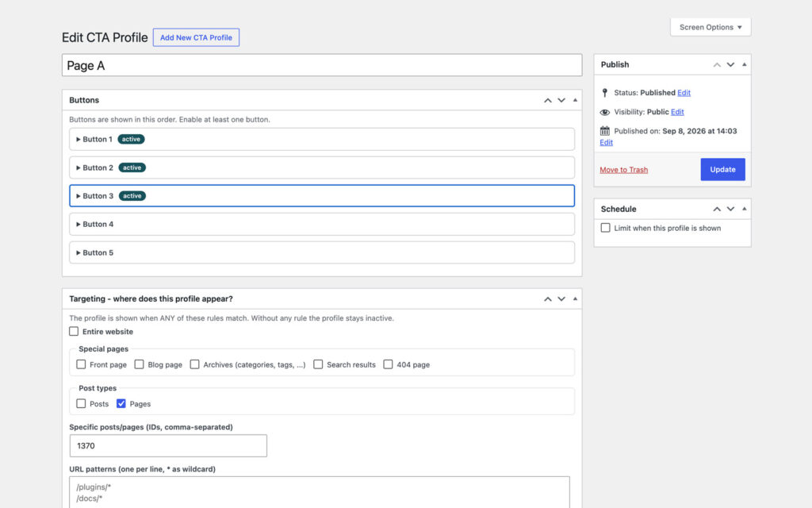Expand the Button 2 section
The image size is (812, 508).
pyautogui.click(x=322, y=167)
